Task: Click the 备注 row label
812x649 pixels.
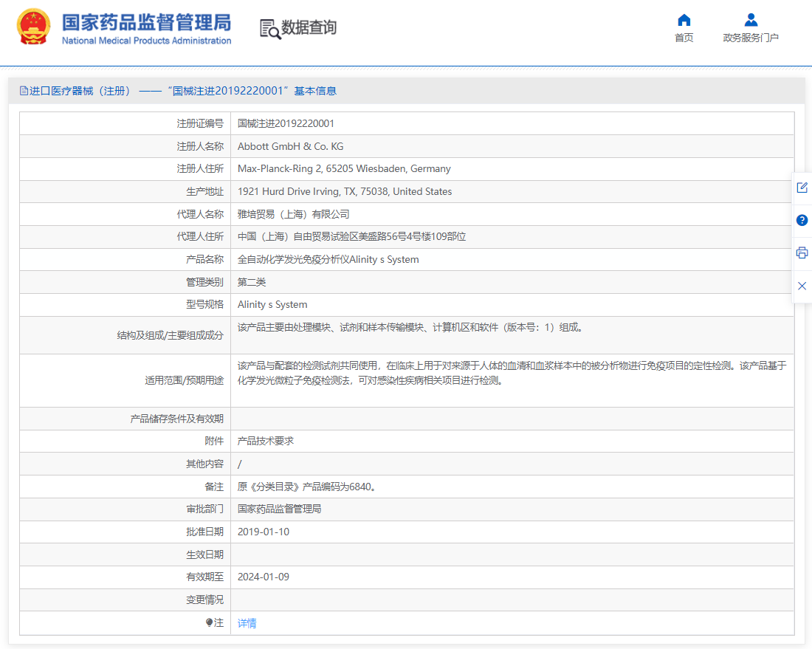Action: (214, 487)
